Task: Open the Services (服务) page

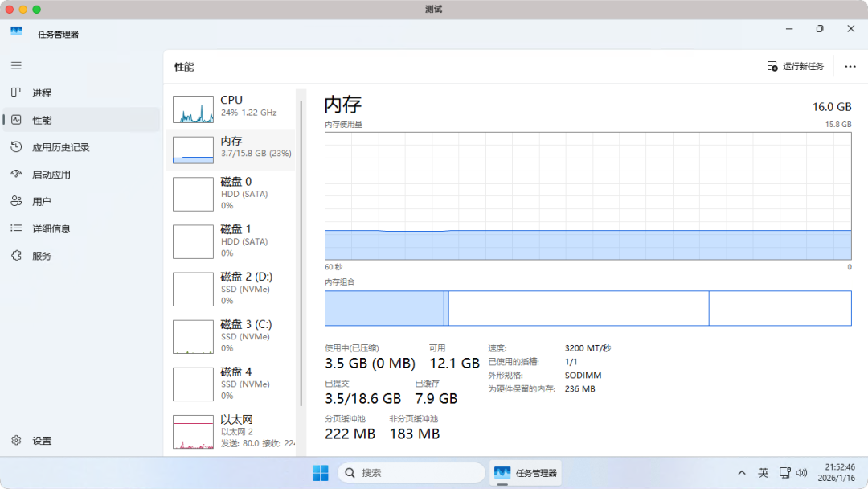Action: coord(40,255)
